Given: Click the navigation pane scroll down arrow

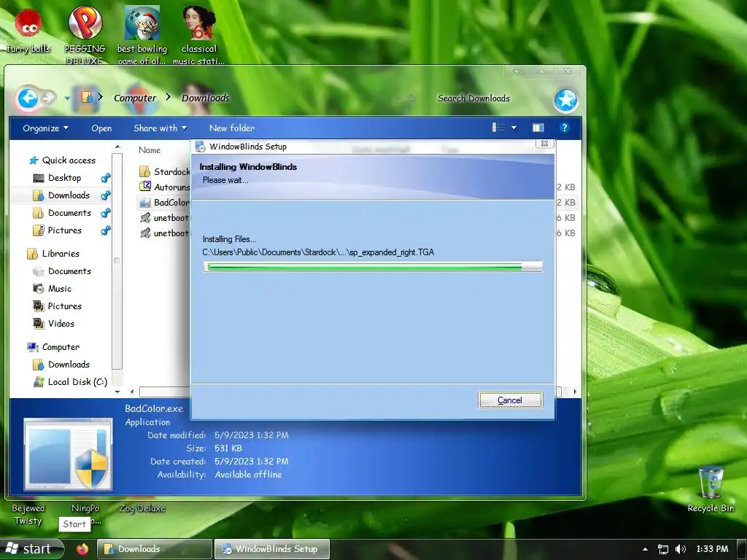Looking at the screenshot, I should point(117,392).
